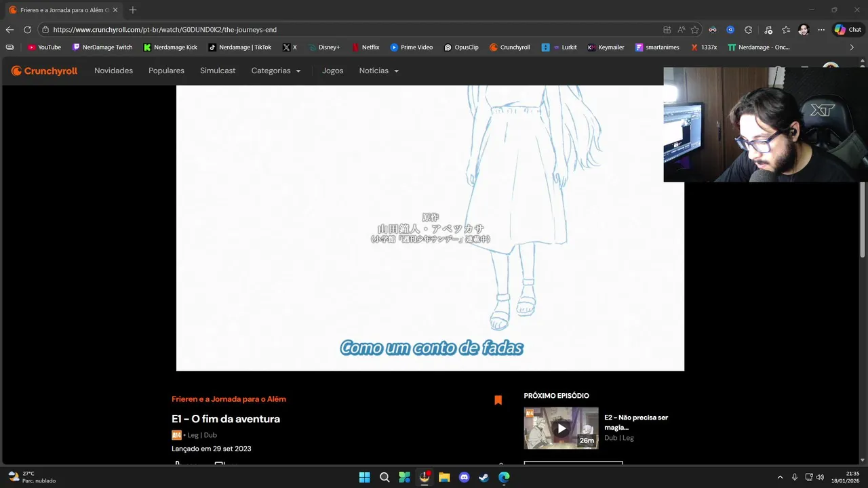Click the E1 - O fim da aventura title
This screenshot has height=488, width=868.
pos(226,419)
